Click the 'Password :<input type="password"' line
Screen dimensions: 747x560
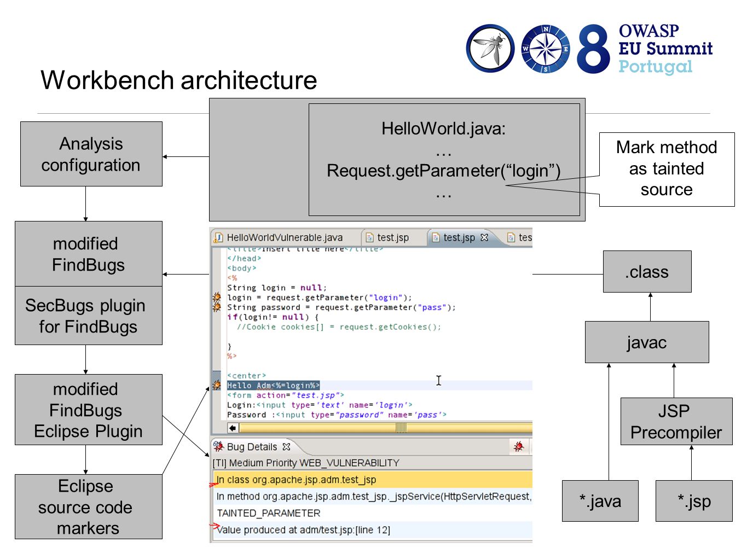click(337, 415)
